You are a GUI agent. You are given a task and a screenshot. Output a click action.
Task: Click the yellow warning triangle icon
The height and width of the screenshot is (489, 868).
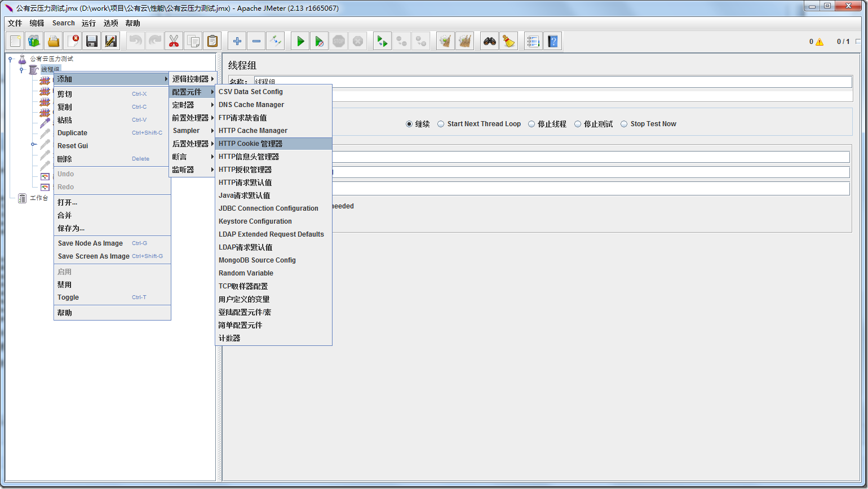(819, 42)
